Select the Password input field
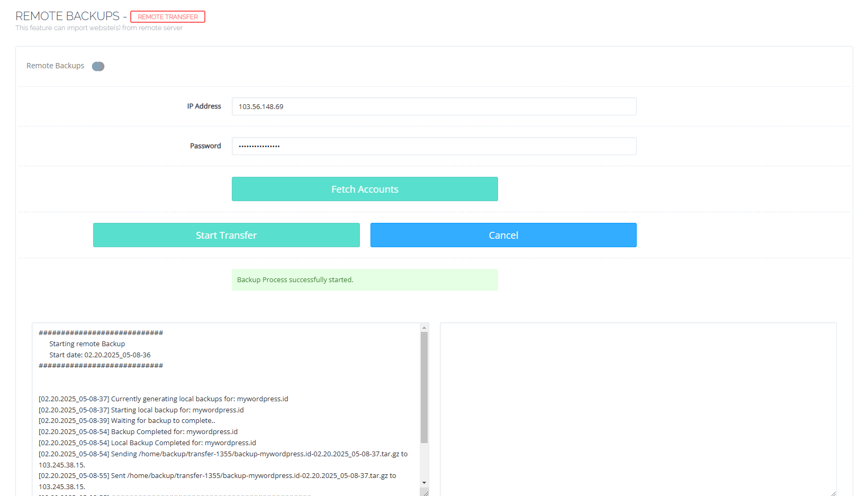 pos(434,146)
